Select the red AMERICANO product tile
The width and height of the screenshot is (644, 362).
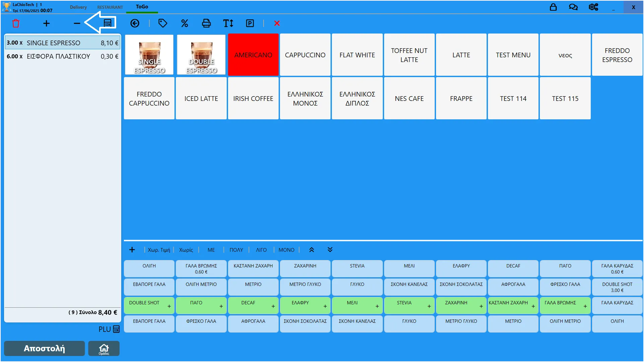[253, 55]
